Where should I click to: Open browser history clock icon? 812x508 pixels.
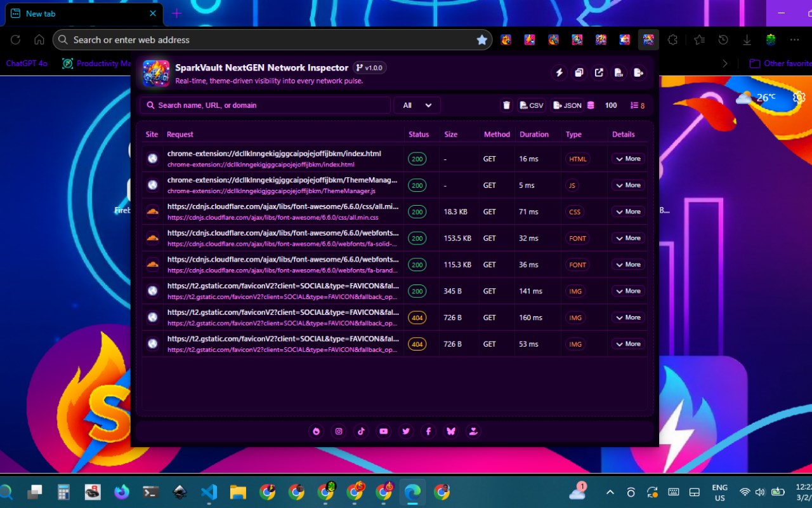(723, 39)
